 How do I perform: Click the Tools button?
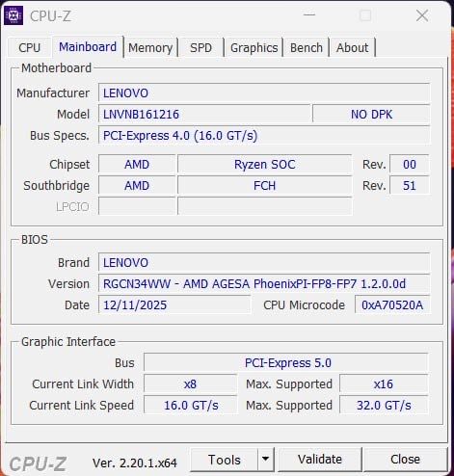225,460
